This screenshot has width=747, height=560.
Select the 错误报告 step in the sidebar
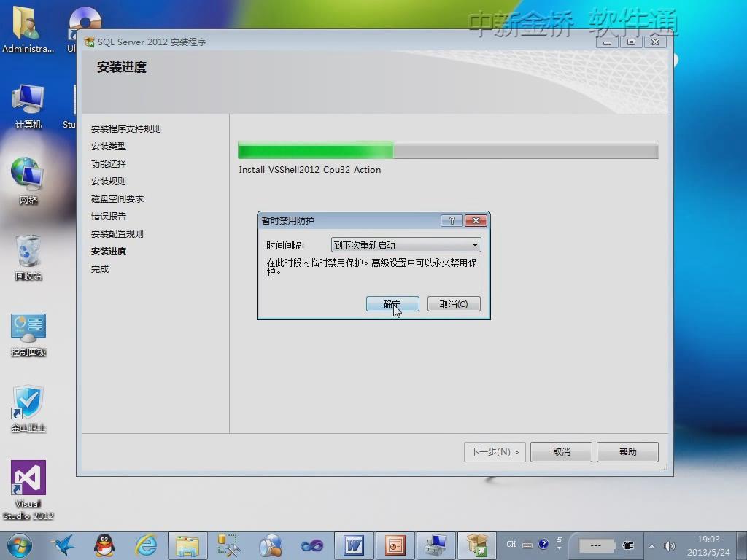pyautogui.click(x=108, y=216)
